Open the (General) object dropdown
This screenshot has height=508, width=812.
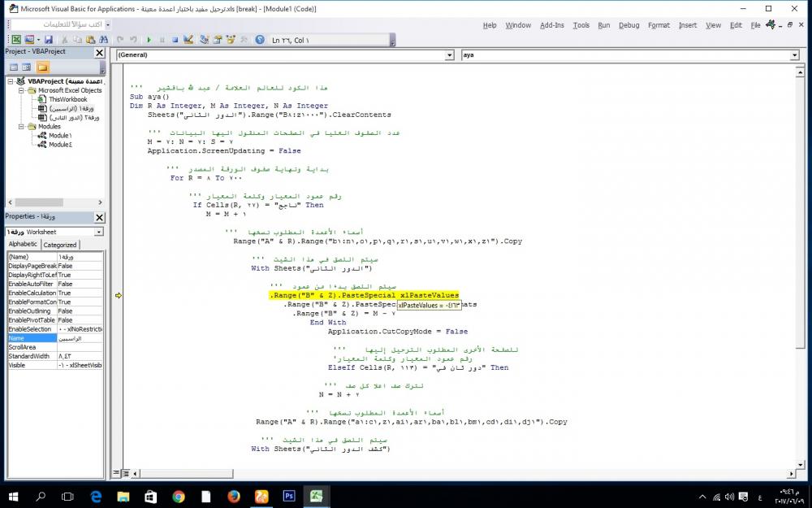[x=450, y=55]
